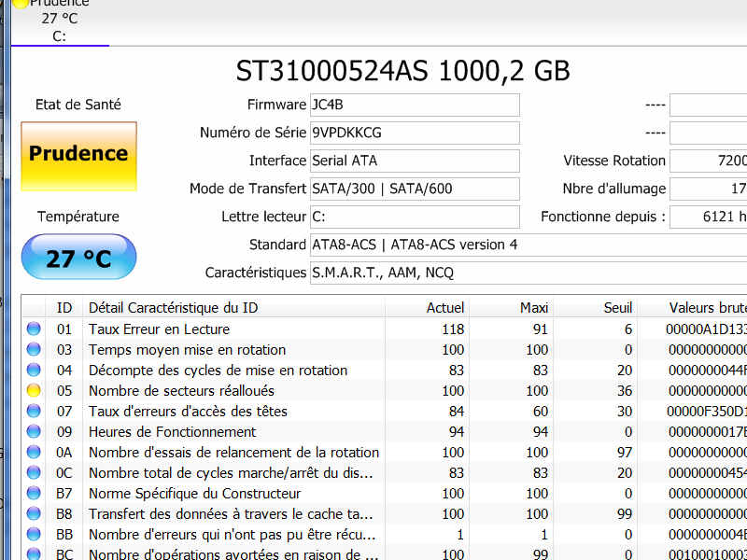Click threshold value 36 for reallocated sectors

click(625, 390)
